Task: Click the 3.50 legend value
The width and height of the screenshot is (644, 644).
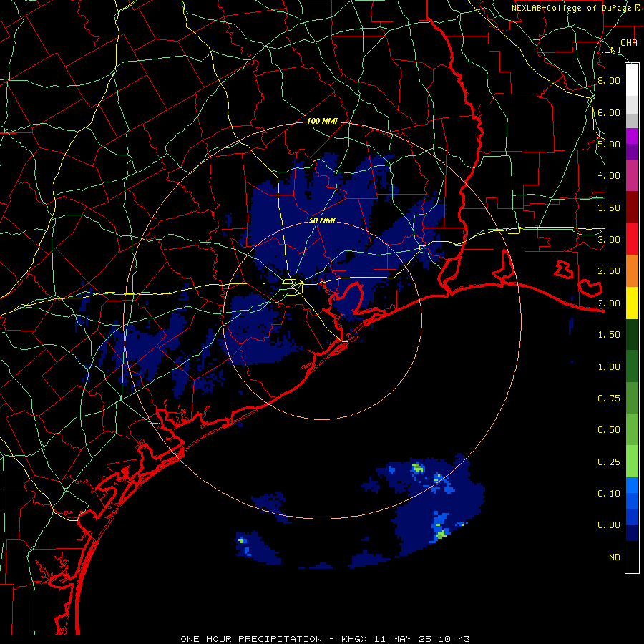Action: 609,208
